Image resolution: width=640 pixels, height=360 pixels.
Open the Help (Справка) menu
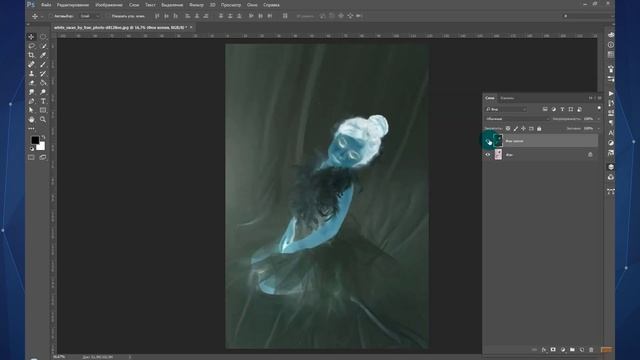[x=271, y=5]
